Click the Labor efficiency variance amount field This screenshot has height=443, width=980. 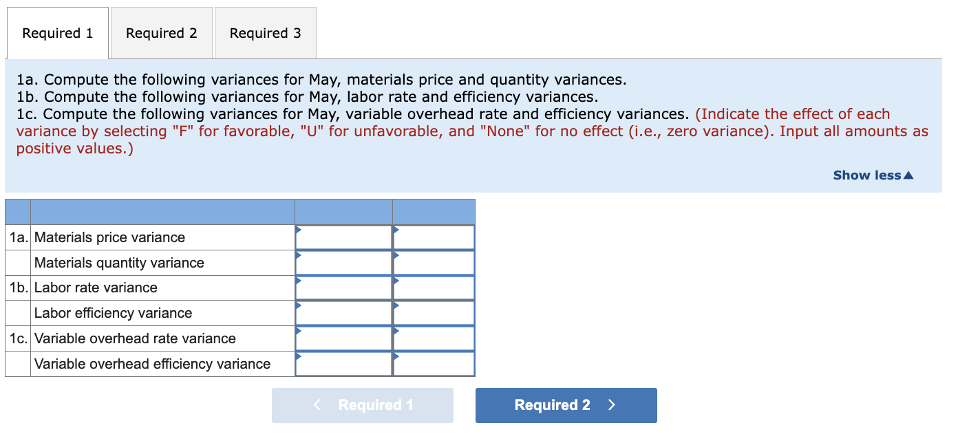343,313
